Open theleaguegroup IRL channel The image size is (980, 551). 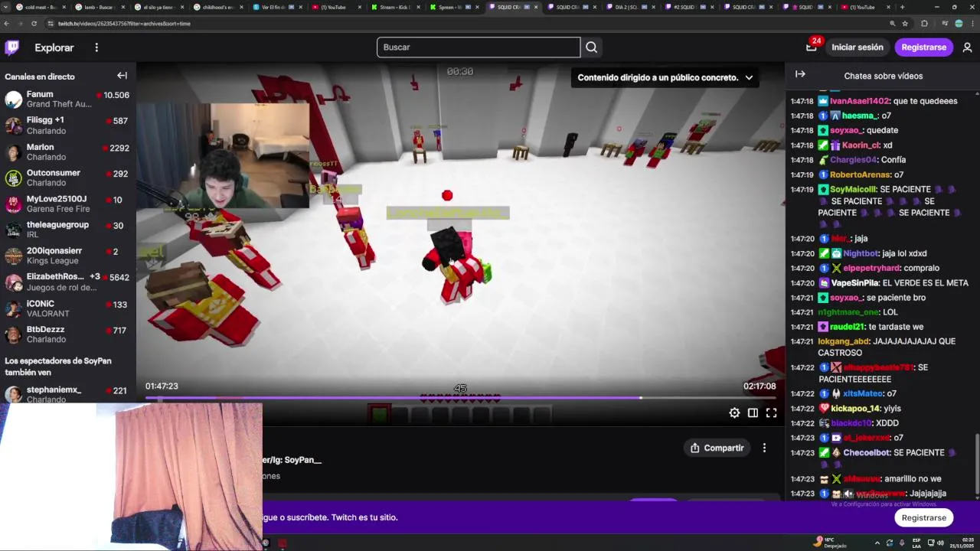point(68,230)
